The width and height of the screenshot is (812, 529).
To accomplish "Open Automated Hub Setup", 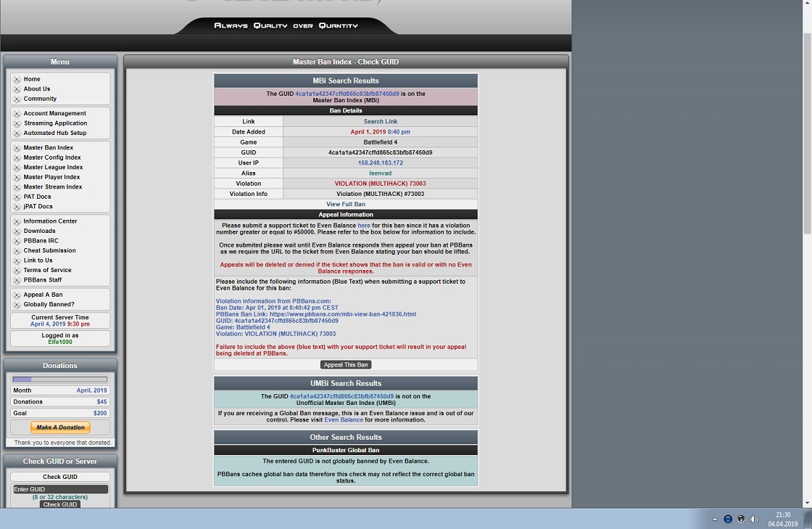I will (54, 133).
